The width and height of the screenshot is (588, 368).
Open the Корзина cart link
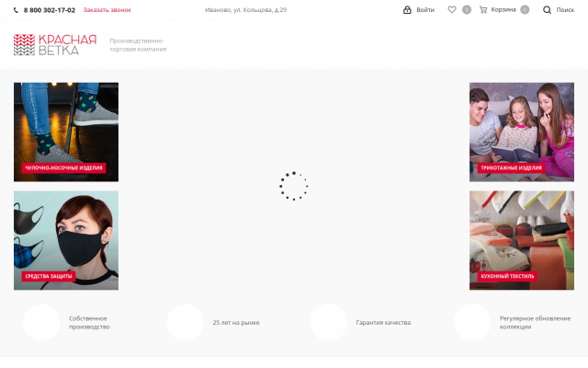503,10
